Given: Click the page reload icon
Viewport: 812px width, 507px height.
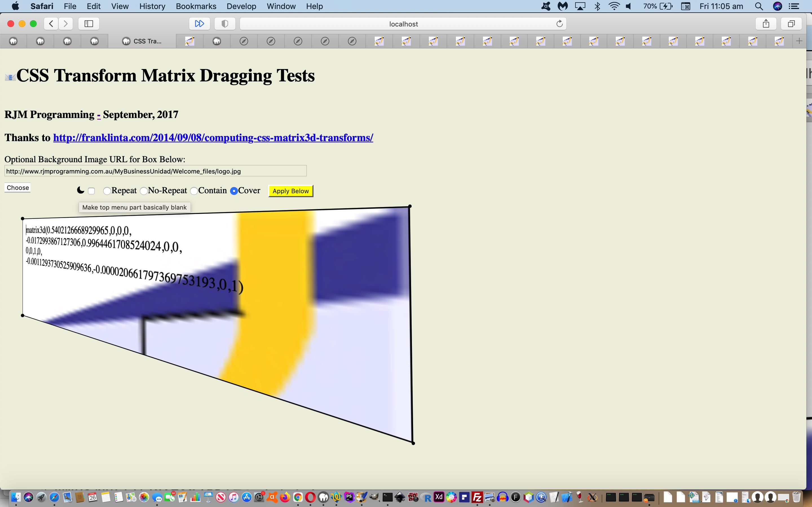Looking at the screenshot, I should point(559,23).
